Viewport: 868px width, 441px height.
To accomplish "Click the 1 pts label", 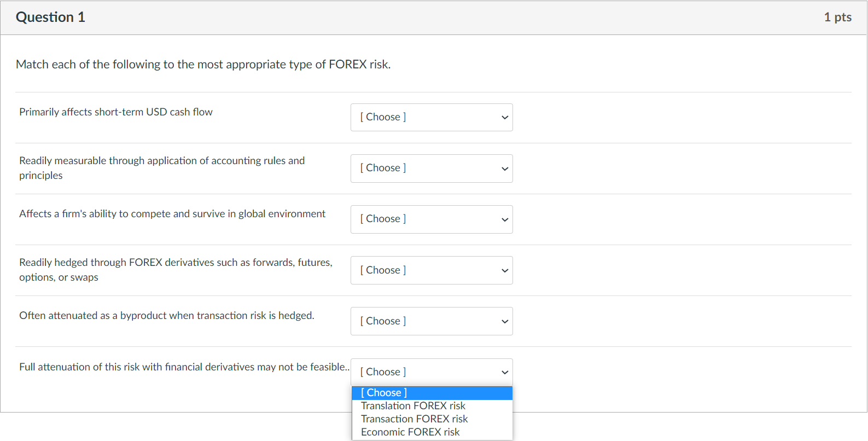I will (837, 18).
